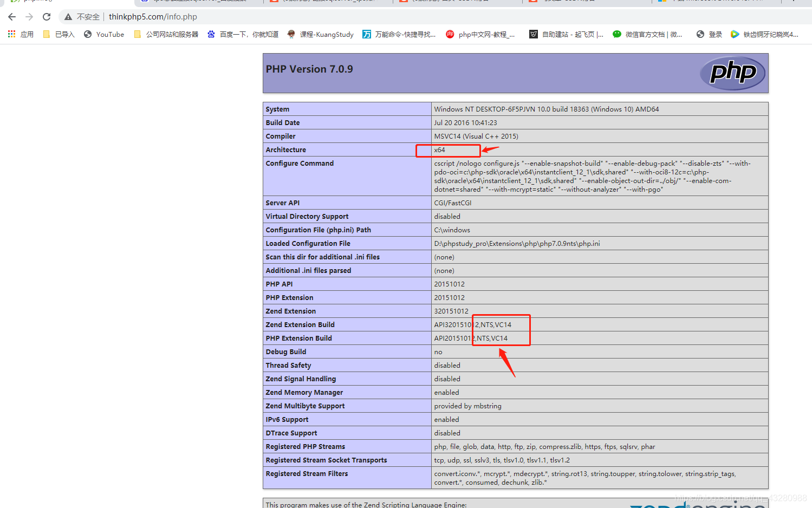Select the System row label
Image resolution: width=812 pixels, height=508 pixels.
click(277, 109)
